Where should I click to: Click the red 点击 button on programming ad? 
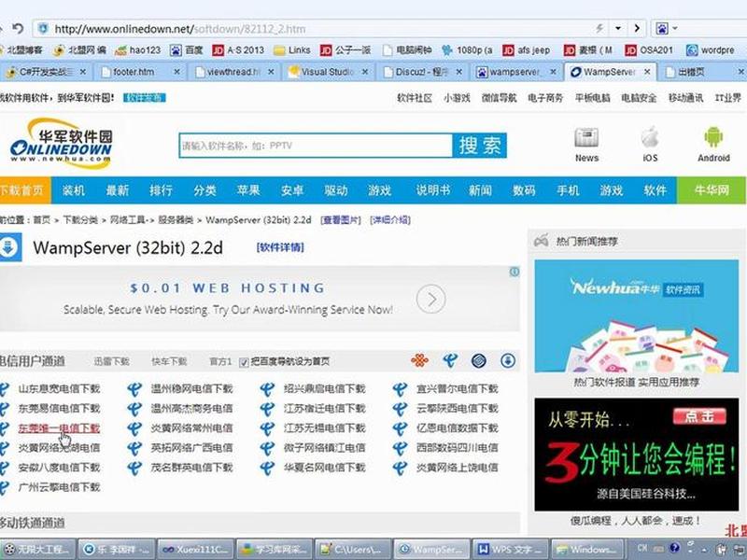click(699, 416)
